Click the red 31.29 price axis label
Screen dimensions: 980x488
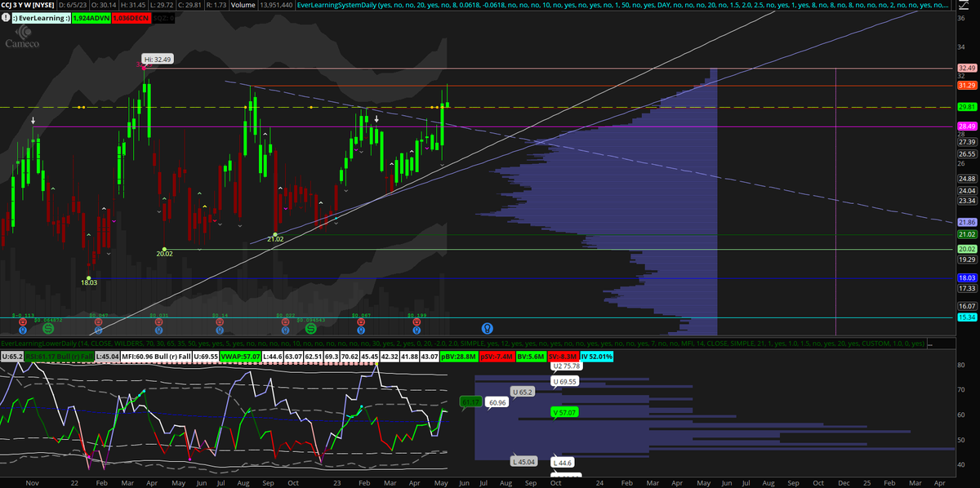tap(967, 85)
